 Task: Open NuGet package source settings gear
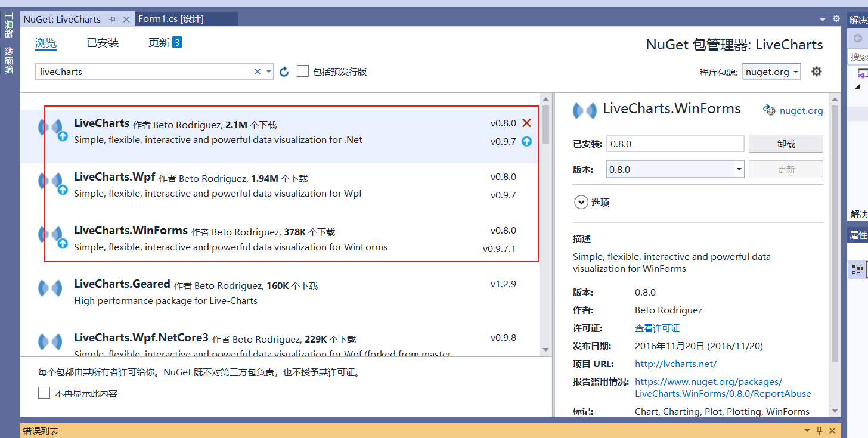coord(817,72)
